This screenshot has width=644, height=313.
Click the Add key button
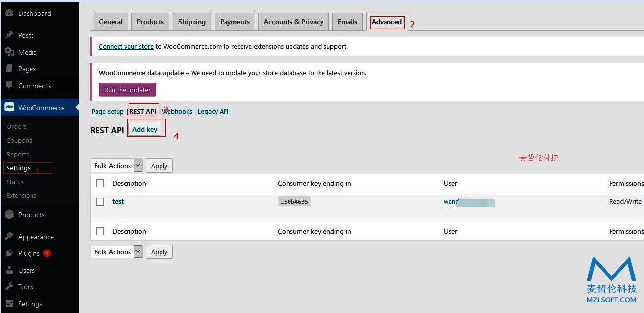click(145, 129)
